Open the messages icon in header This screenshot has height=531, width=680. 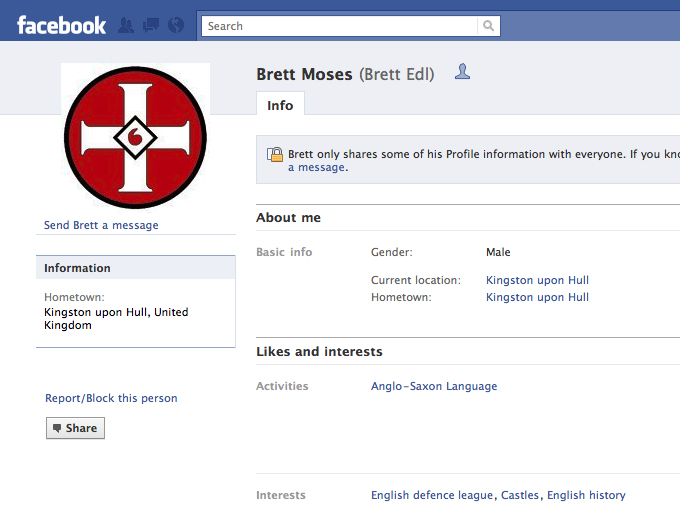click(x=151, y=26)
